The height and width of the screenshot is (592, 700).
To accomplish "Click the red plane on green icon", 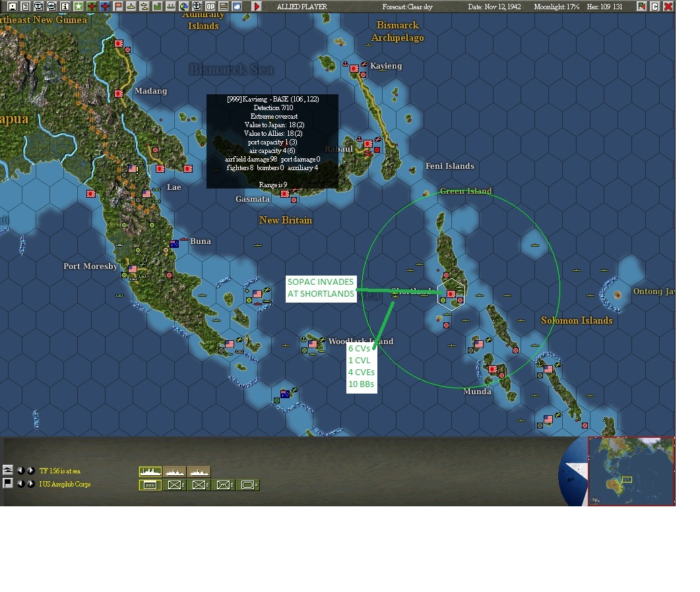I will (x=92, y=6).
